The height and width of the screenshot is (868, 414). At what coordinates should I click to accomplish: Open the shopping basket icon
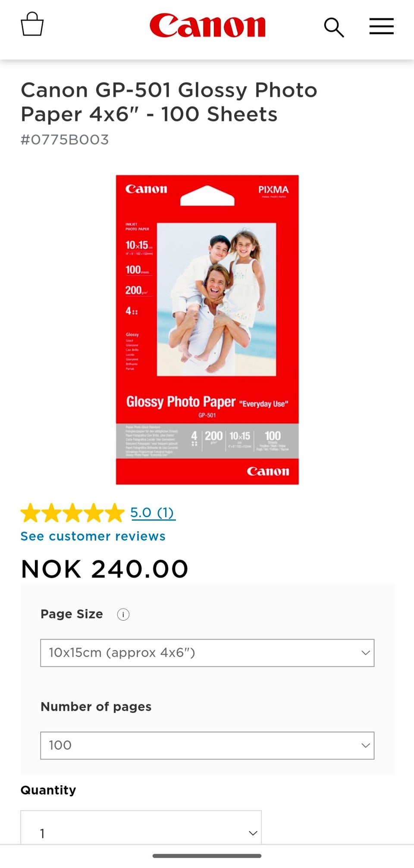click(x=32, y=24)
